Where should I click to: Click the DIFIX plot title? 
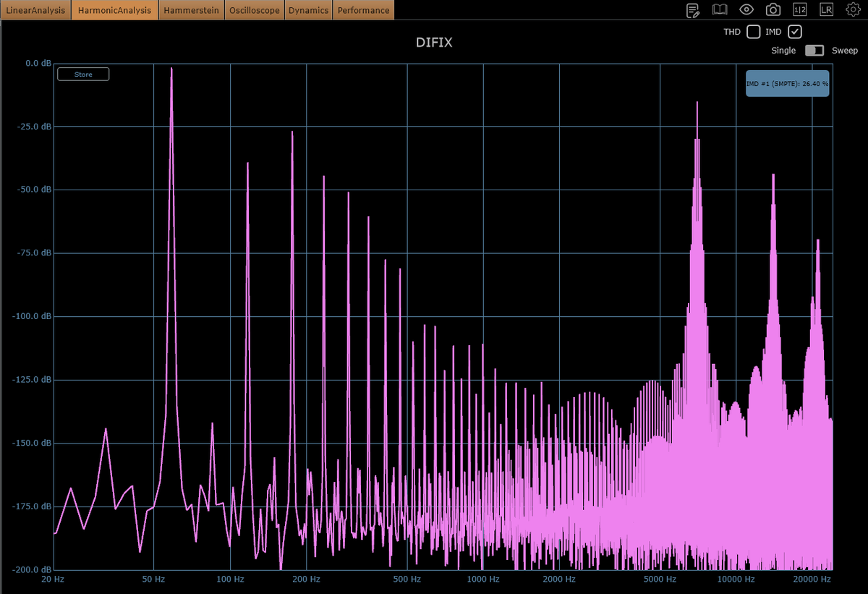(x=434, y=43)
